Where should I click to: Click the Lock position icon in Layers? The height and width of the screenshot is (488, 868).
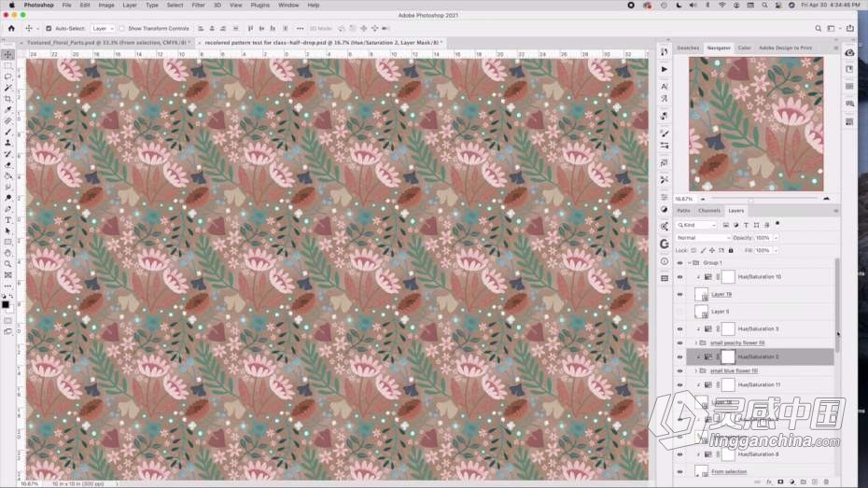[x=712, y=251]
